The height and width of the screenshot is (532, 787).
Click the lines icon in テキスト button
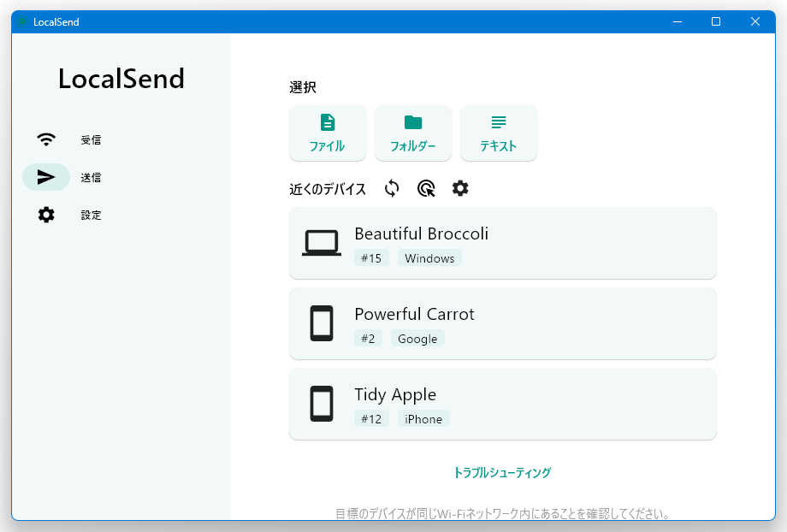click(x=499, y=122)
